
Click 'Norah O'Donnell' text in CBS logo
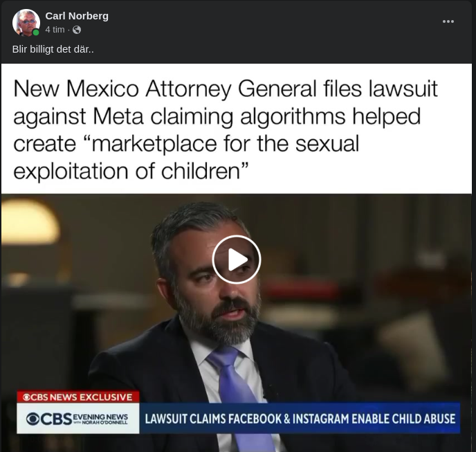(x=104, y=422)
